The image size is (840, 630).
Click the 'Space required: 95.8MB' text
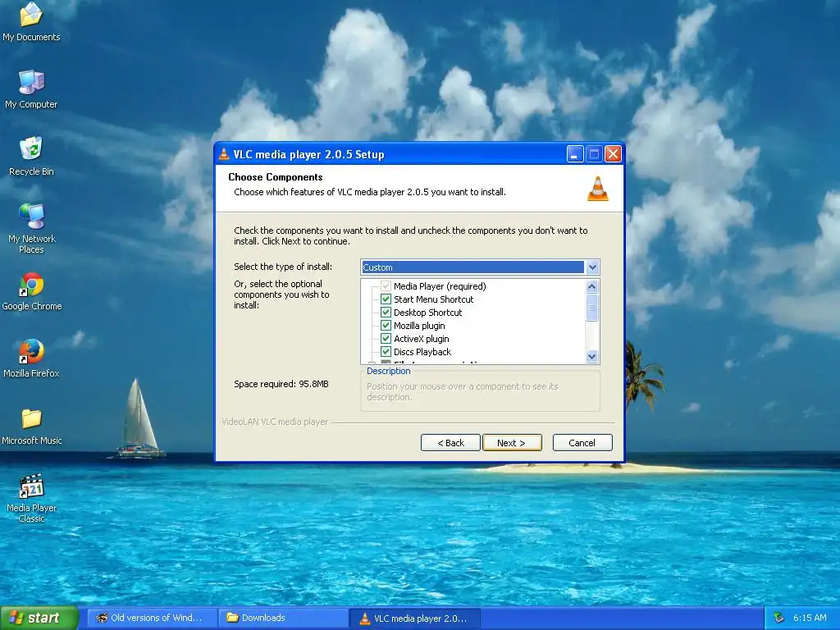281,384
